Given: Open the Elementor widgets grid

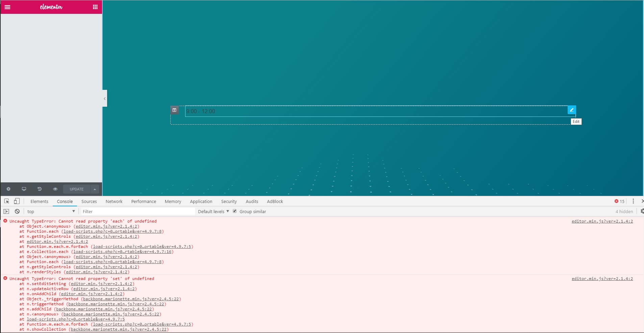Looking at the screenshot, I should [x=95, y=7].
